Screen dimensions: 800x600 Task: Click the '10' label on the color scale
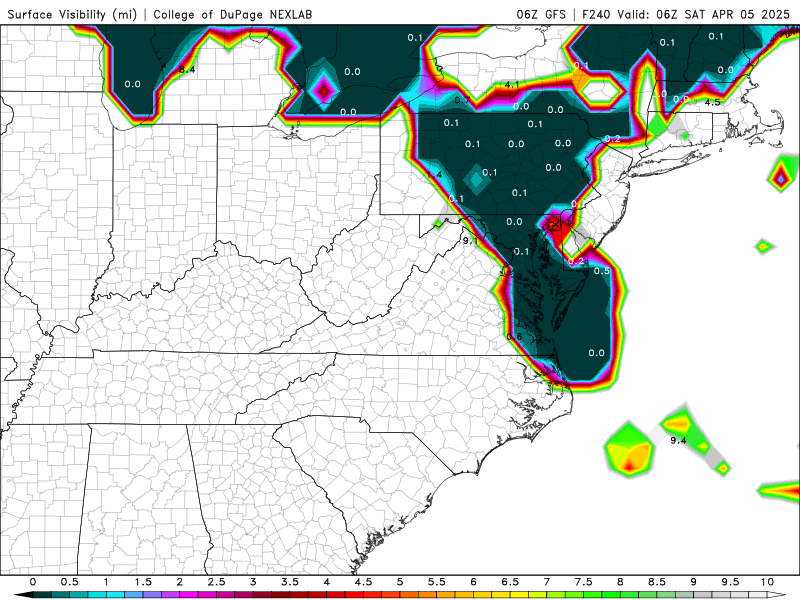pos(767,582)
